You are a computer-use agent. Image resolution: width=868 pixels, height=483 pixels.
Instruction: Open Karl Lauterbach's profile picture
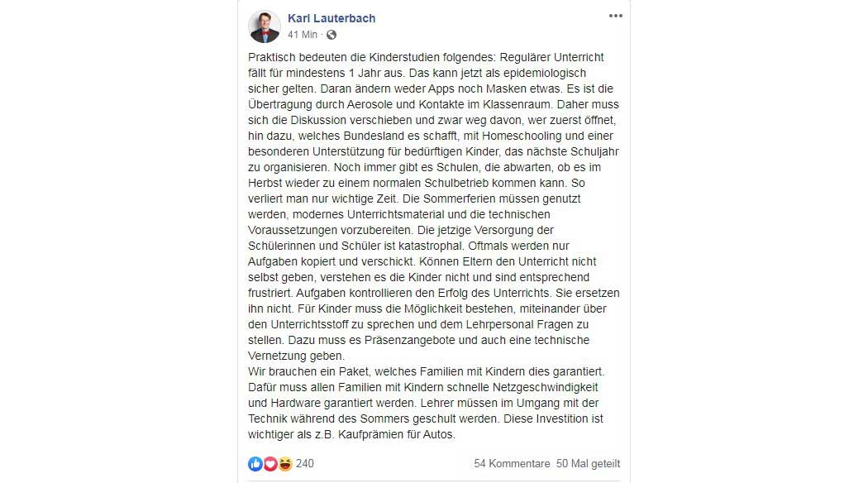pos(265,26)
